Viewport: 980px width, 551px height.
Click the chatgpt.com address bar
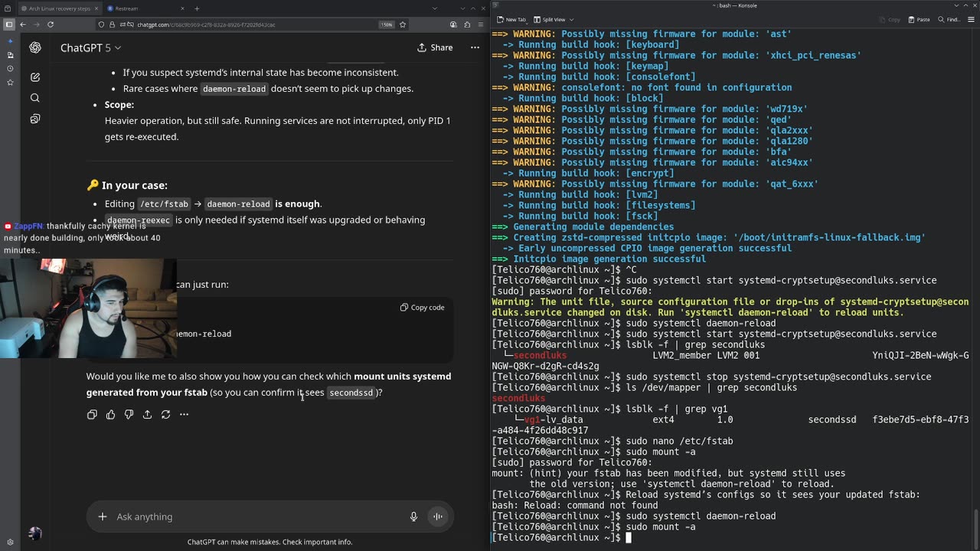tap(253, 24)
